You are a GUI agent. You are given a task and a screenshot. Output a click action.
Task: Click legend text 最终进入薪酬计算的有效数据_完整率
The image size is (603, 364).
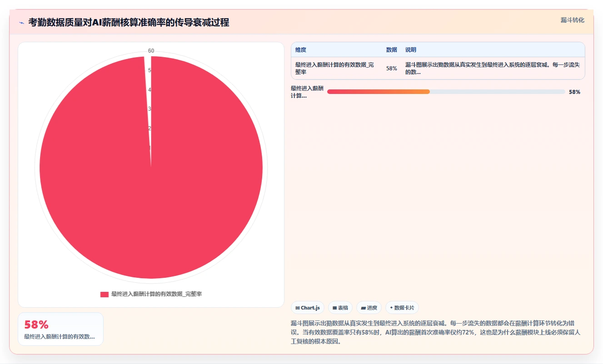tap(157, 294)
